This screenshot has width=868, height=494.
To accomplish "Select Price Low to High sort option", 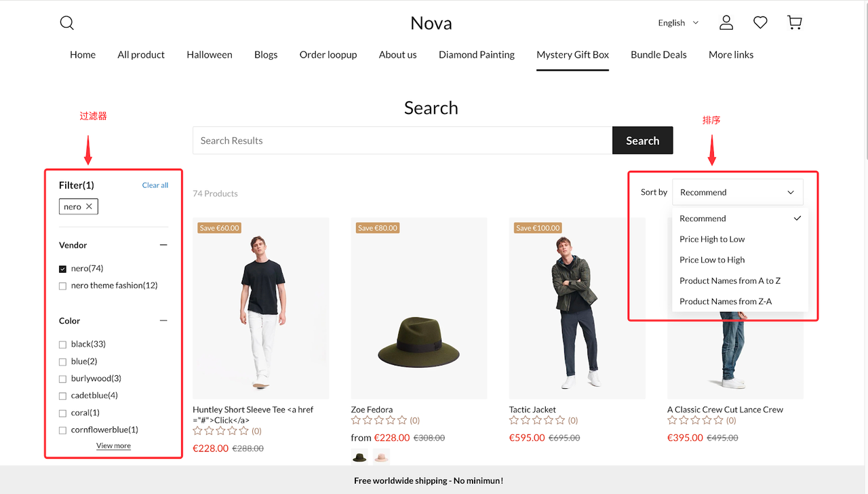I will 712,260.
